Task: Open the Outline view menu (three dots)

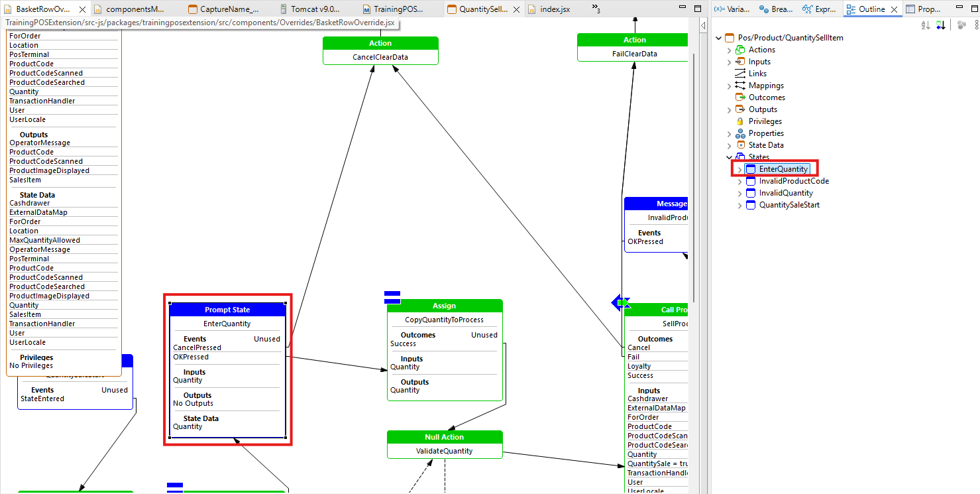Action: click(977, 25)
